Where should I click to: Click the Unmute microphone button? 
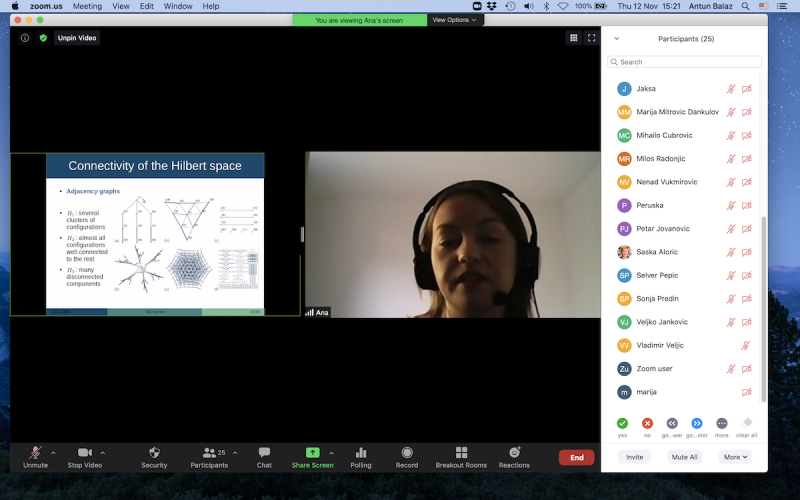tap(35, 457)
